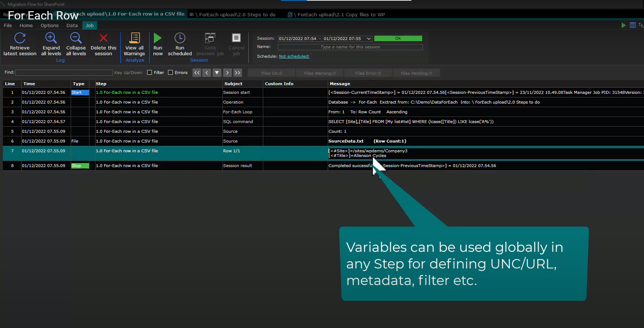This screenshot has width=644, height=328.
Task: Open the Session date dropdown
Action: point(369,39)
